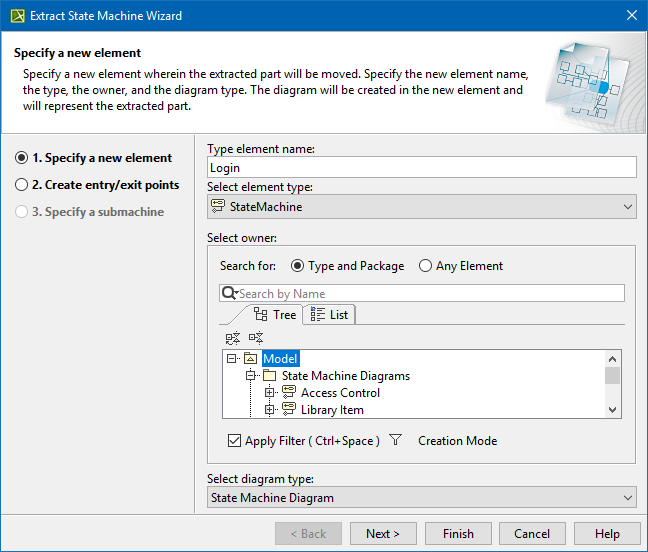Click the search magnifier icon
This screenshot has width=648, height=552.
coord(229,293)
